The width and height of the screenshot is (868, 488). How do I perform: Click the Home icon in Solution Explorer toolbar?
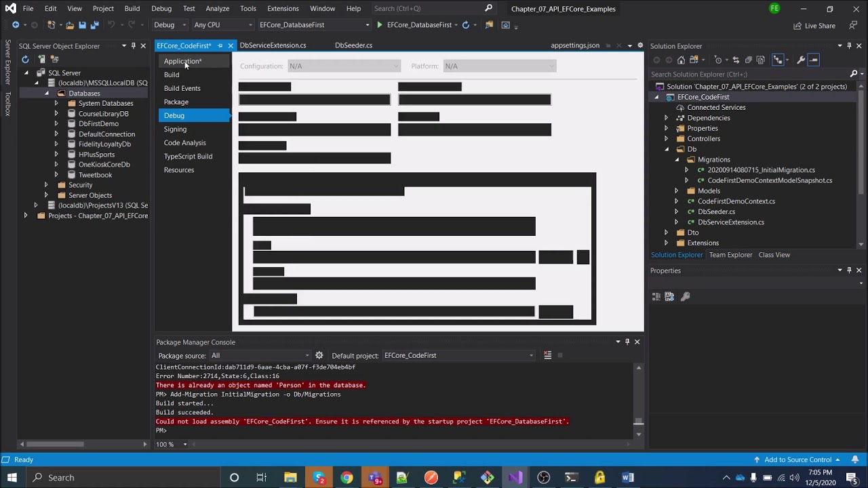click(681, 60)
